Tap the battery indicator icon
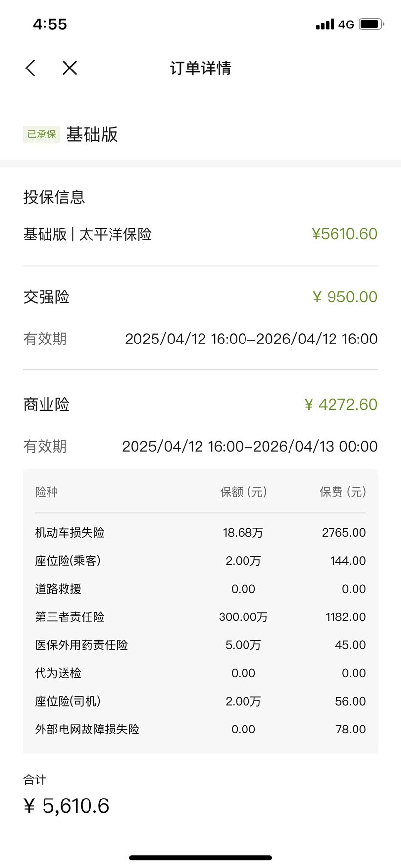 (x=371, y=24)
